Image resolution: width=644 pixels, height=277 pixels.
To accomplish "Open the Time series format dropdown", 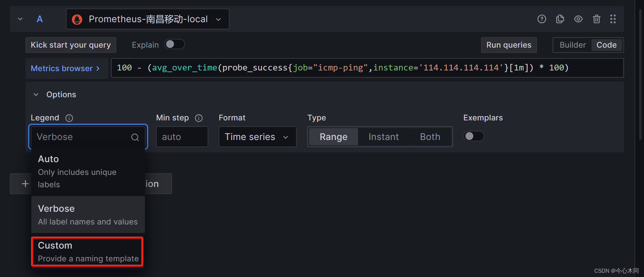I will pyautogui.click(x=257, y=137).
